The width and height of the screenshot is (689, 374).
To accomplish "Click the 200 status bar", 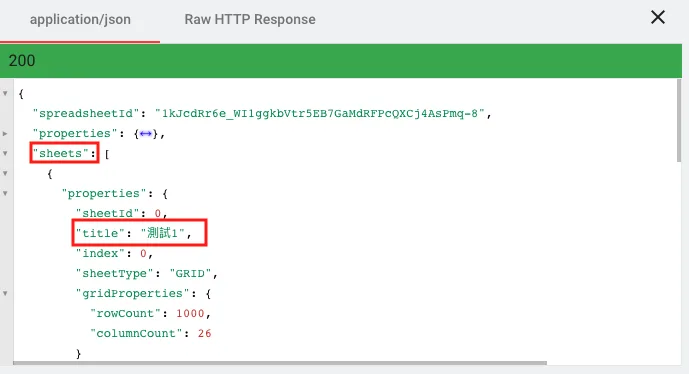I will 341,61.
